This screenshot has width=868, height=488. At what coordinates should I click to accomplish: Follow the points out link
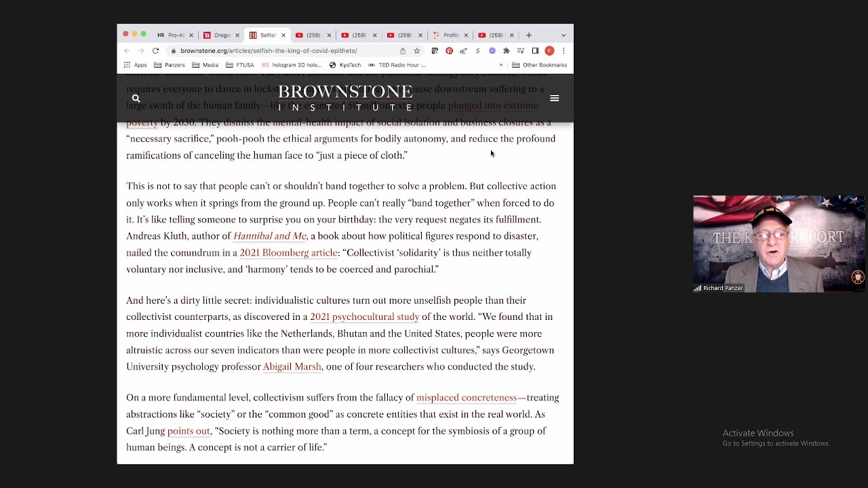click(189, 431)
